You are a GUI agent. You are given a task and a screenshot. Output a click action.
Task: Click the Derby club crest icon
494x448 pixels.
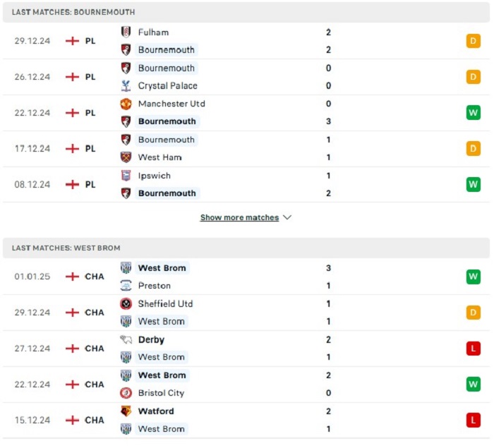coord(126,339)
